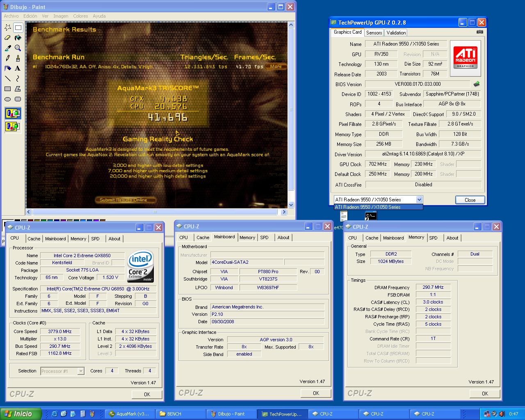Viewport: 525px width, 420px height.
Task: Switch to the BENCH folder taskbar button
Action: (x=181, y=414)
